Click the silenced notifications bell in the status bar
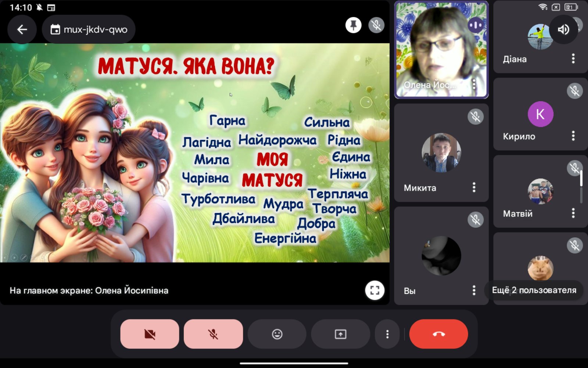The image size is (588, 368). pos(39,7)
